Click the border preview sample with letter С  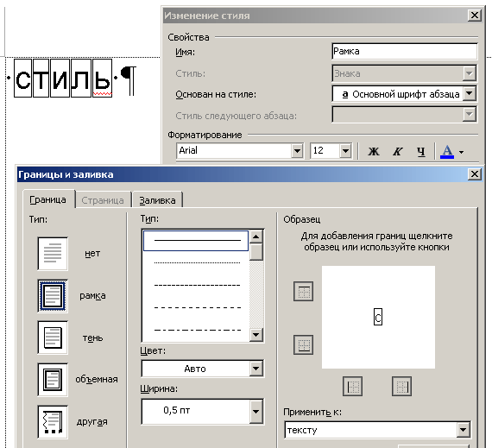pyautogui.click(x=378, y=317)
